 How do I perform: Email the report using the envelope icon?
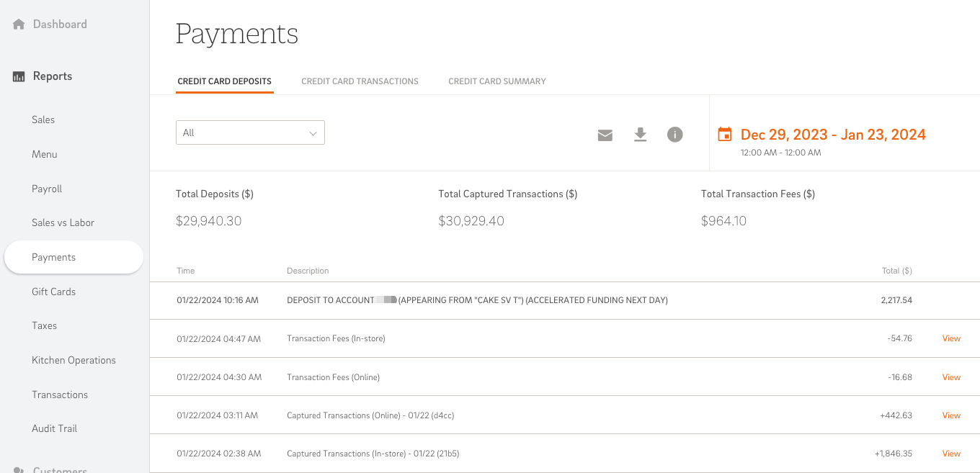coord(605,135)
